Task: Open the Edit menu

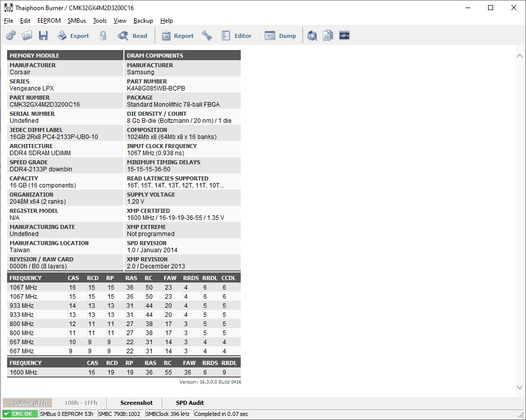Action: tap(25, 21)
